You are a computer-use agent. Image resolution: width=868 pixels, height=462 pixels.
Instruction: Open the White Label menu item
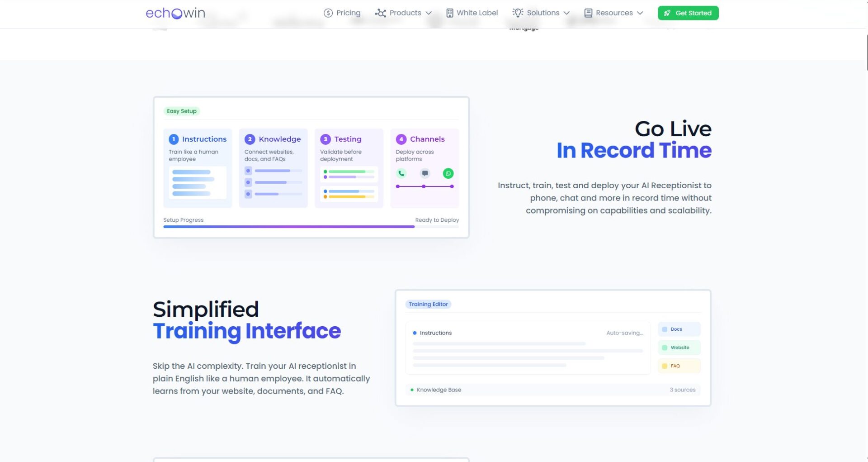point(477,13)
